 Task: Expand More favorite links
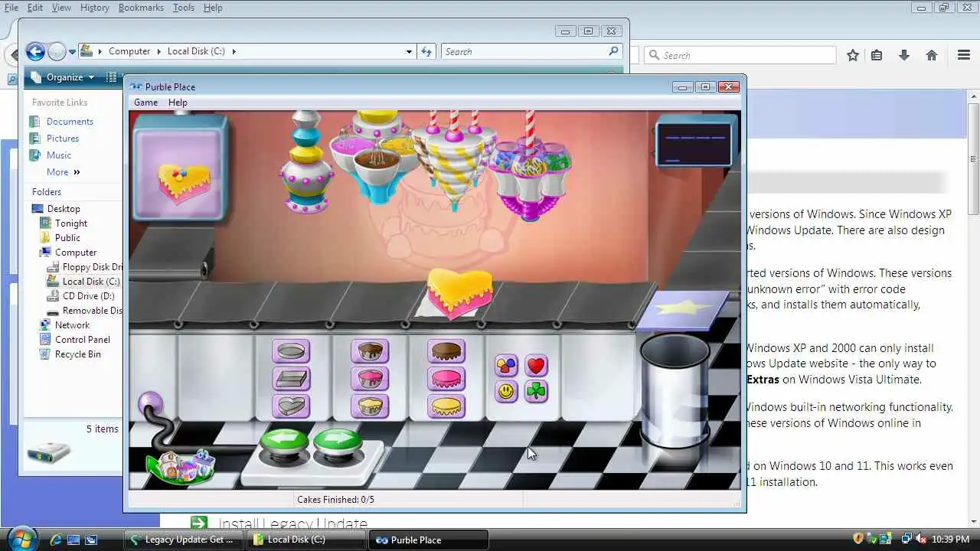point(64,172)
